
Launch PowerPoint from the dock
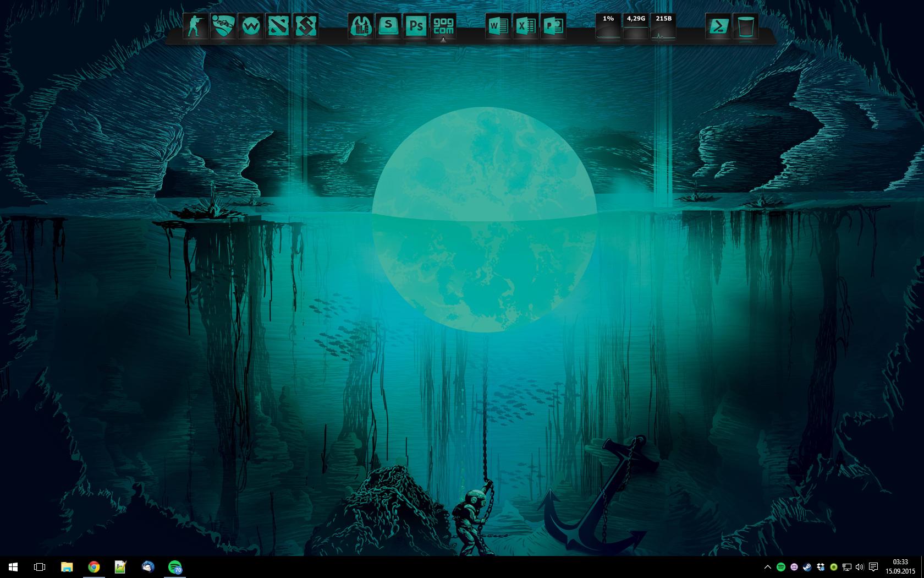[x=553, y=26]
